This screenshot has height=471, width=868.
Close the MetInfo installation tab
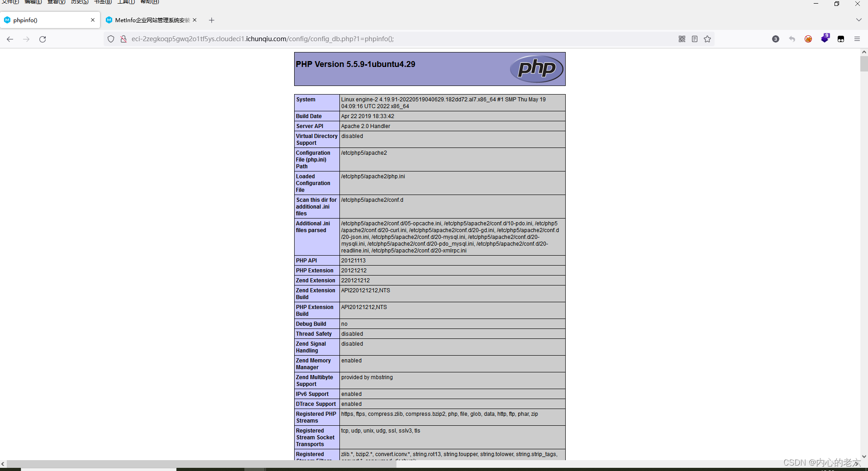(x=195, y=20)
